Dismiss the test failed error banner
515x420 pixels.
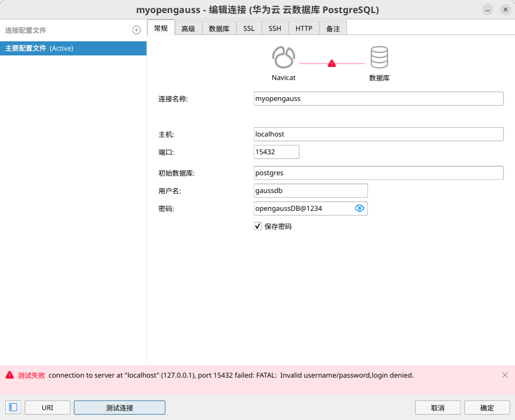(x=505, y=375)
